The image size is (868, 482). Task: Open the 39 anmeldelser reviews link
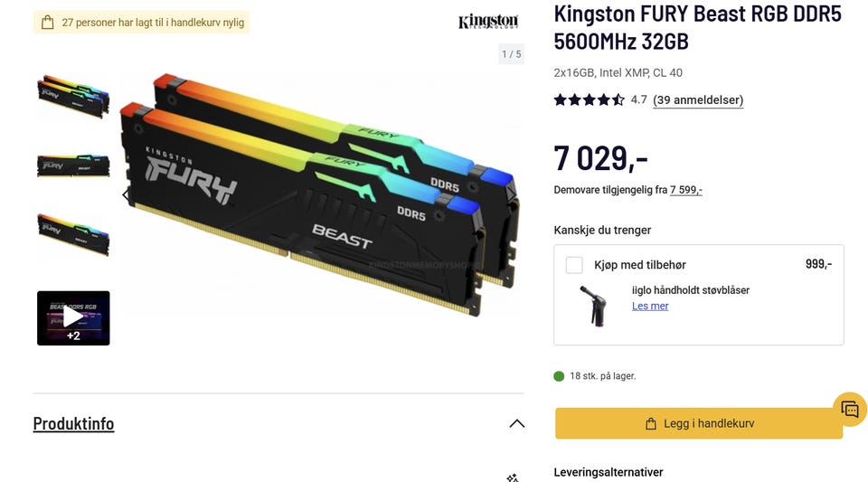pyautogui.click(x=698, y=100)
